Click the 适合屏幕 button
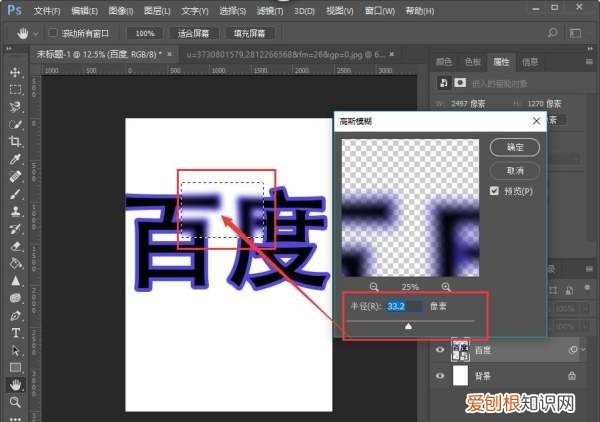600x422 pixels. (x=193, y=33)
